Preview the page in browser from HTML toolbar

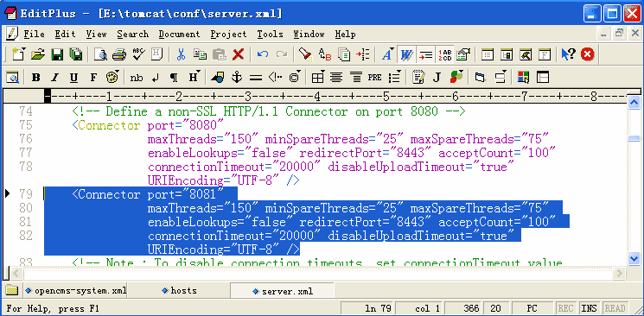tap(12, 77)
